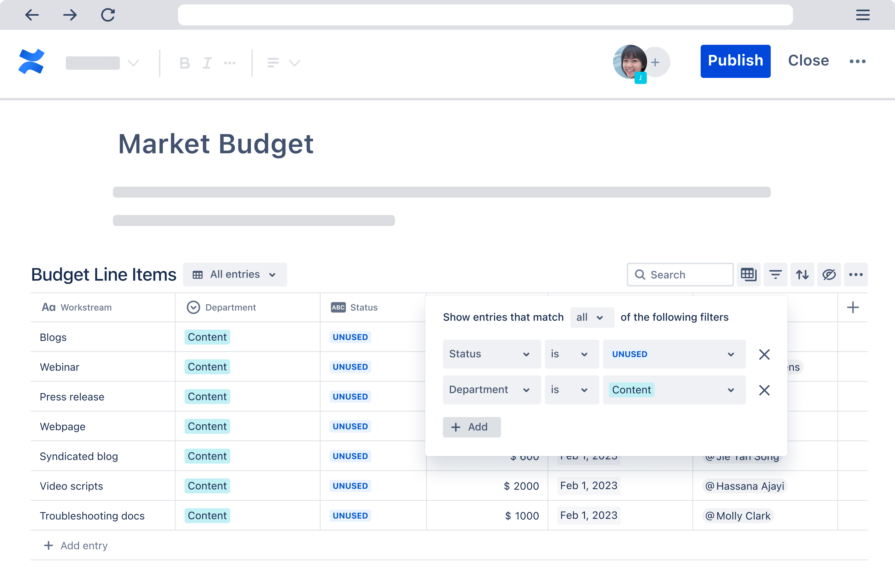This screenshot has width=895, height=588.
Task: Open the browser hamburger menu
Action: [x=863, y=15]
